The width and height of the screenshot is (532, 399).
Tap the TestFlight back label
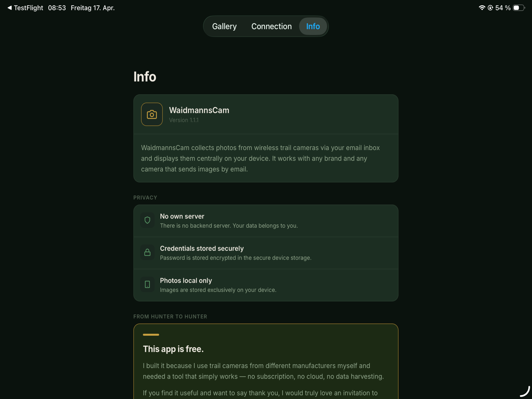[28, 8]
